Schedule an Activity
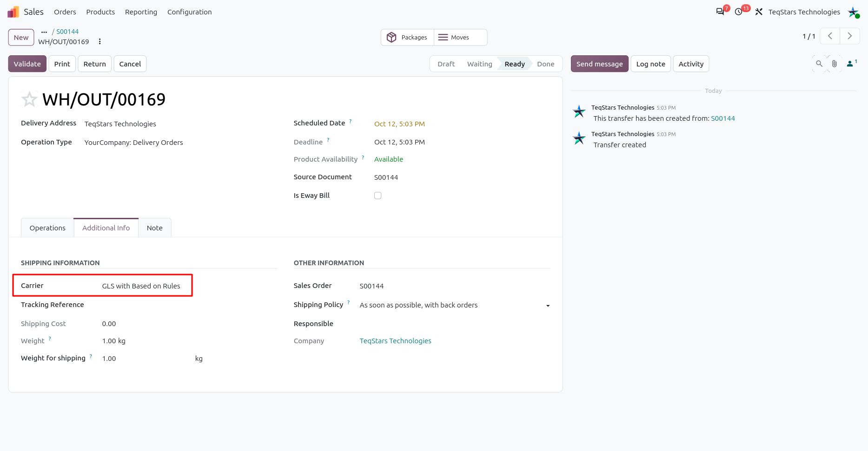This screenshot has height=451, width=868. click(x=691, y=64)
